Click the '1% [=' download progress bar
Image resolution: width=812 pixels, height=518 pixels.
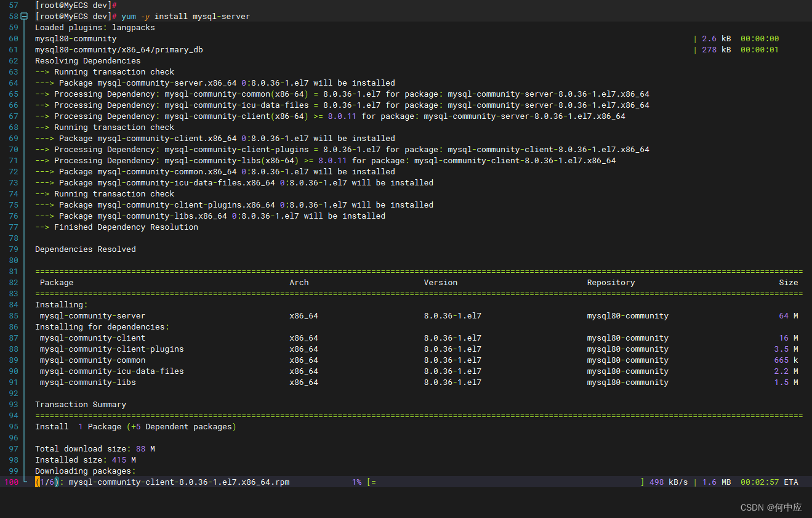point(364,482)
